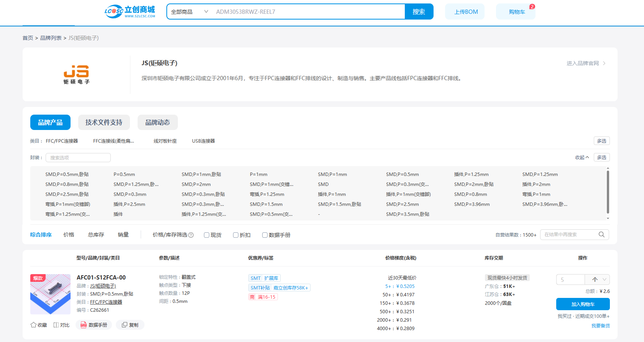644x342 pixels.
Task: Sort by 综合排序
Action: click(x=41, y=235)
